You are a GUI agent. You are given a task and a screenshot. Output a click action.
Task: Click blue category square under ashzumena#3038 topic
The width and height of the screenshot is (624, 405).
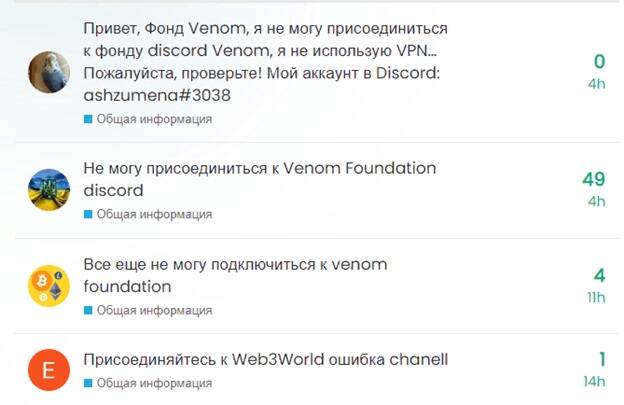coord(88,119)
